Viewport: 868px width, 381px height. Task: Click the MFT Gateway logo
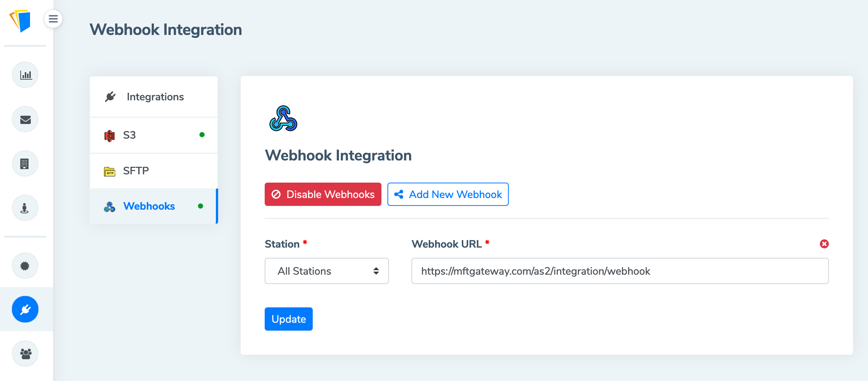20,21
